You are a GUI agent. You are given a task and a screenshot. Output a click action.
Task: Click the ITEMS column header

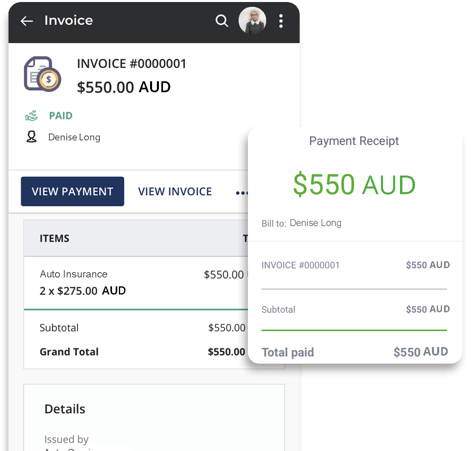(x=55, y=239)
